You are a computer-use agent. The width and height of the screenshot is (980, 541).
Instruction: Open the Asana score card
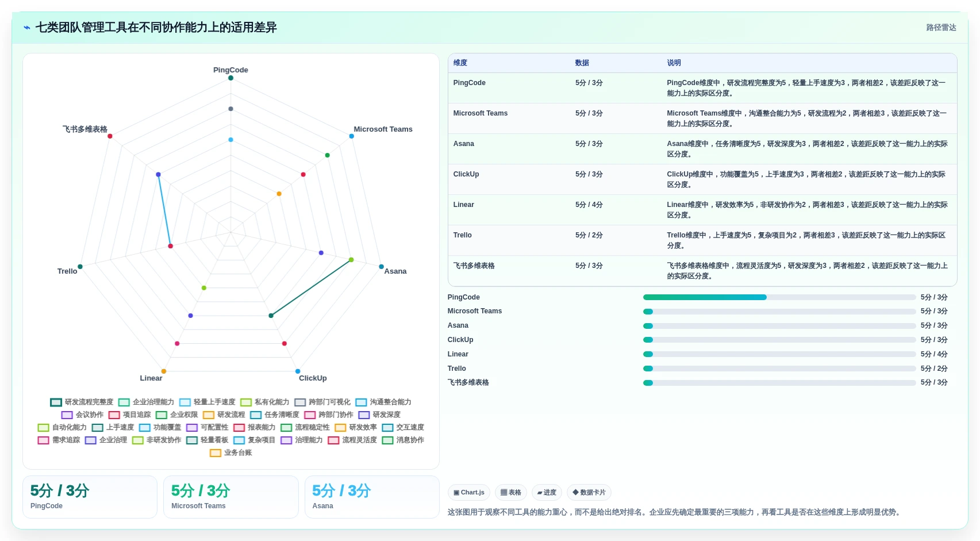pos(372,497)
